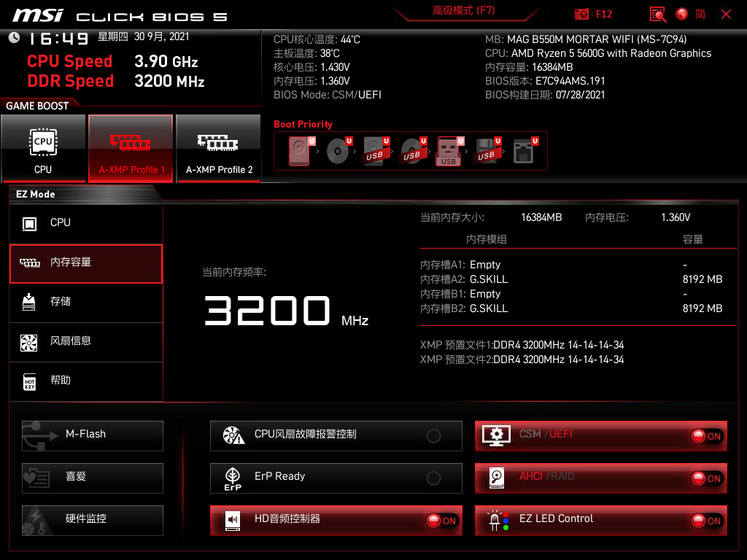Viewport: 747px width, 560px height.
Task: Select the A-XMP Profile 2 tile
Action: click(x=219, y=148)
